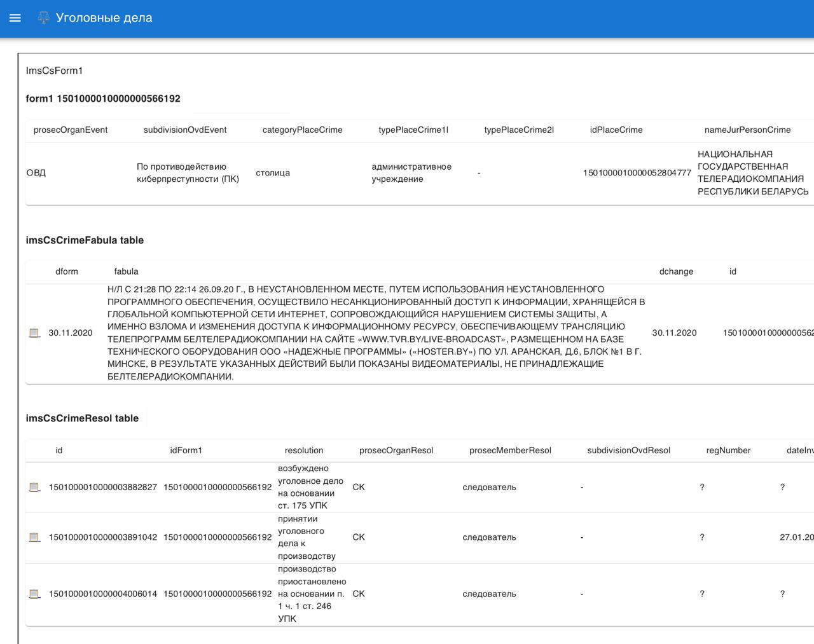Click the idPlaceCrime value 1501000010000052804777
814x644 pixels.
(637, 173)
